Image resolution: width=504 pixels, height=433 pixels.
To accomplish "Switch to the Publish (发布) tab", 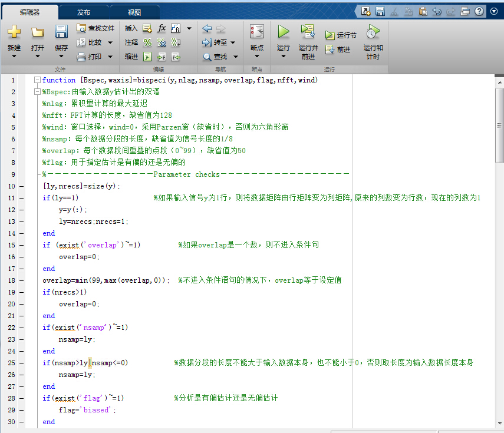I will 84,12.
